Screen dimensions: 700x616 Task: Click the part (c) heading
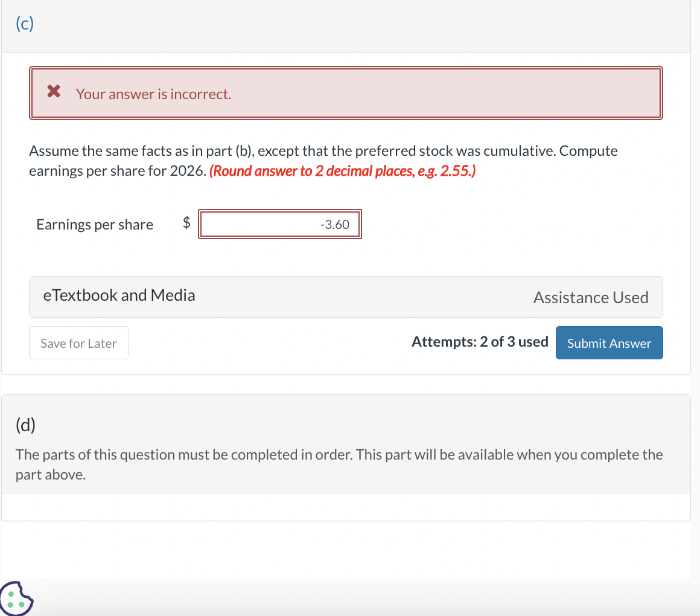point(25,23)
